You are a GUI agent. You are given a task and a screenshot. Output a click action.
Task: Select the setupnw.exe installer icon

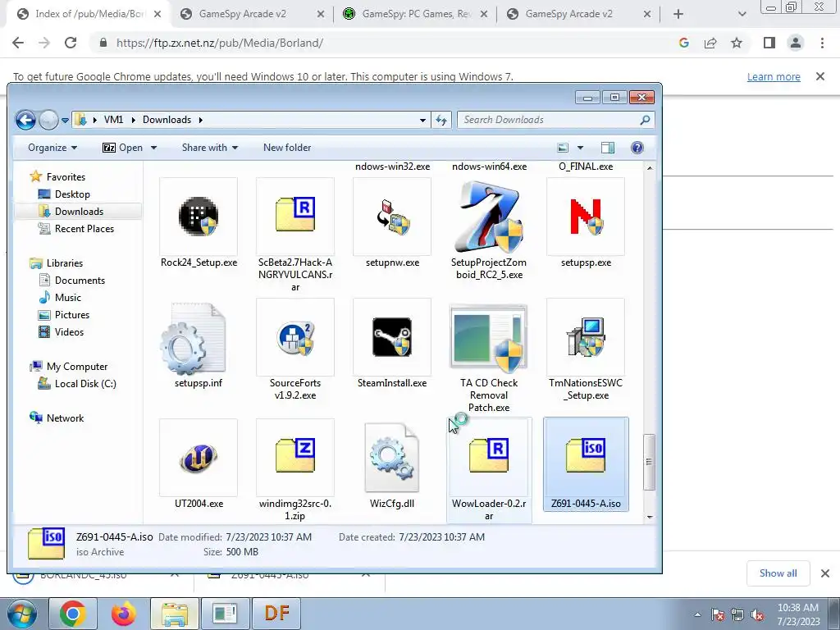tap(392, 217)
